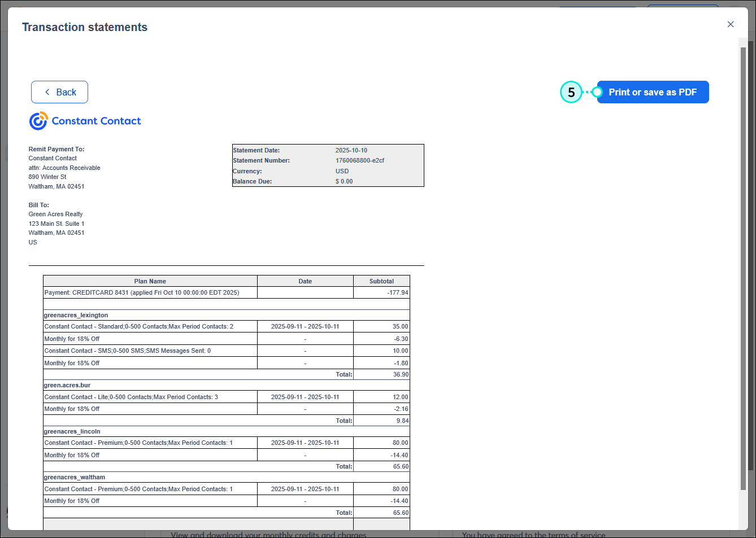The width and height of the screenshot is (756, 538).
Task: Click the circular connector dot near step 5
Action: (x=596, y=91)
